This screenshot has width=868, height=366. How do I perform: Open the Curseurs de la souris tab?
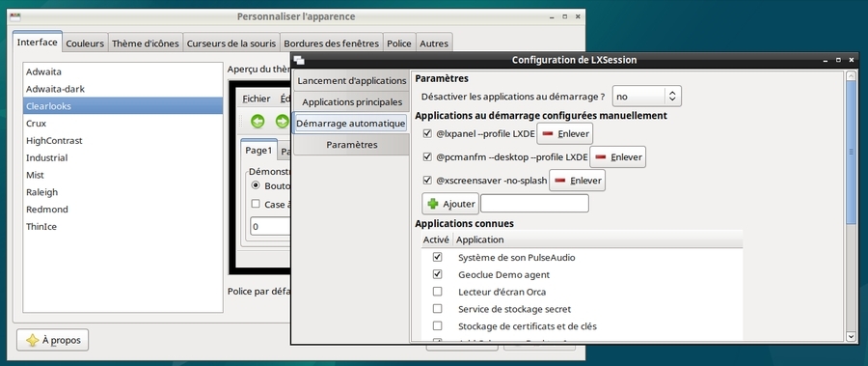(231, 43)
